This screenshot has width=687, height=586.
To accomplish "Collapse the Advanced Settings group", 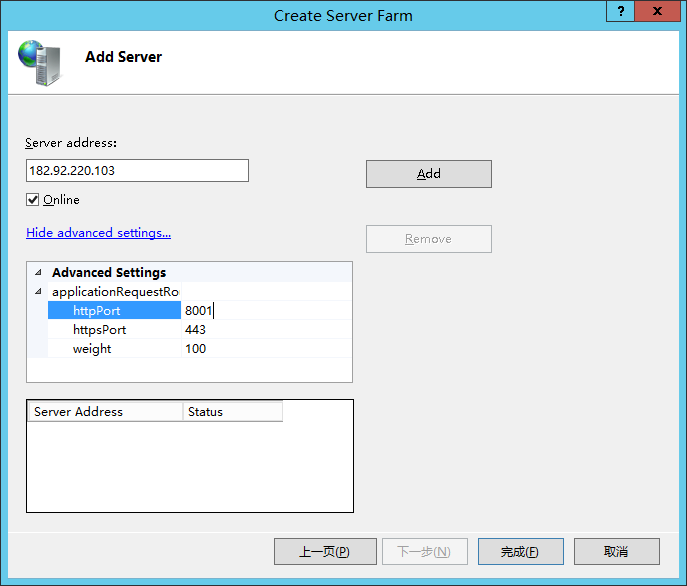I will coord(38,272).
